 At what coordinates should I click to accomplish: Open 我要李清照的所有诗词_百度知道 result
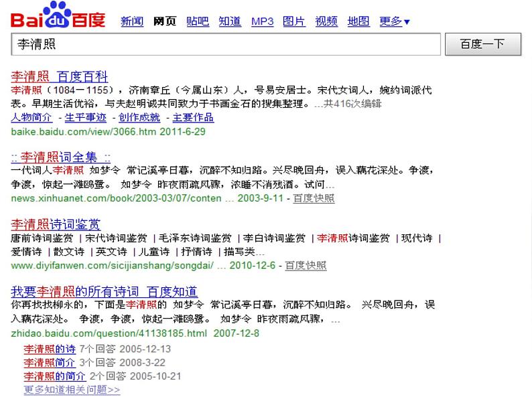point(104,291)
